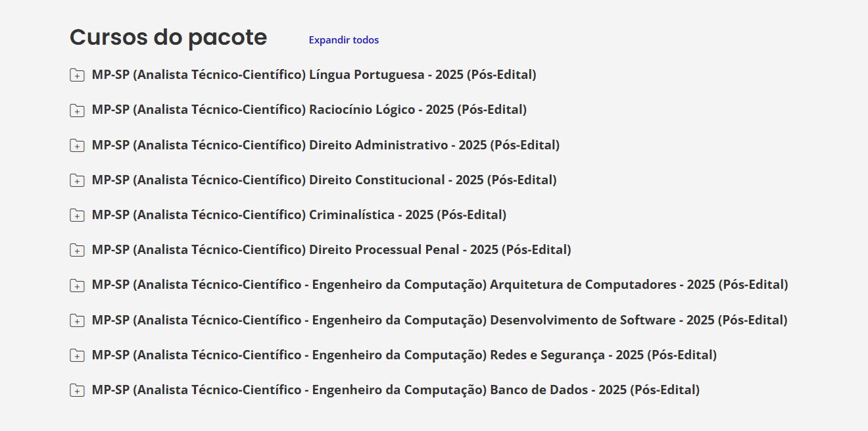Open folder icon next to Direito Administrativo
The width and height of the screenshot is (868, 431).
pyautogui.click(x=77, y=145)
